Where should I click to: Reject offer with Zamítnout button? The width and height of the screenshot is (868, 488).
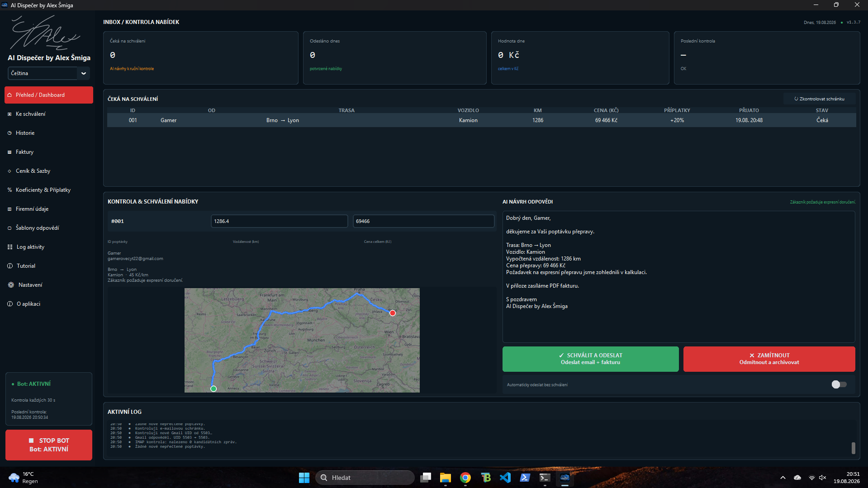coord(769,359)
